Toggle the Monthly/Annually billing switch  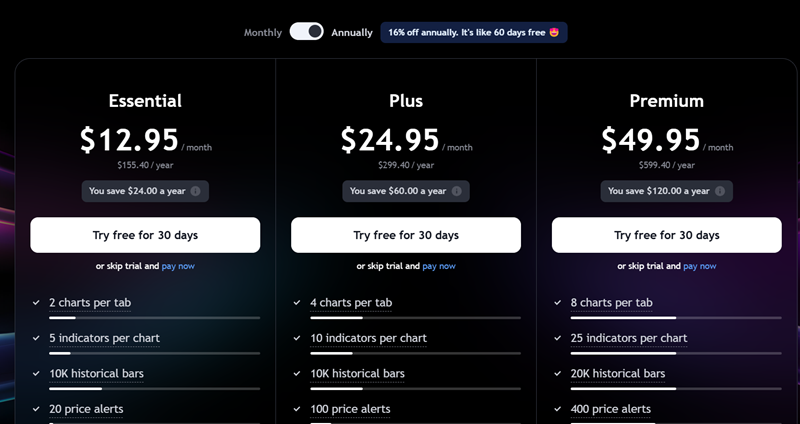pos(306,32)
